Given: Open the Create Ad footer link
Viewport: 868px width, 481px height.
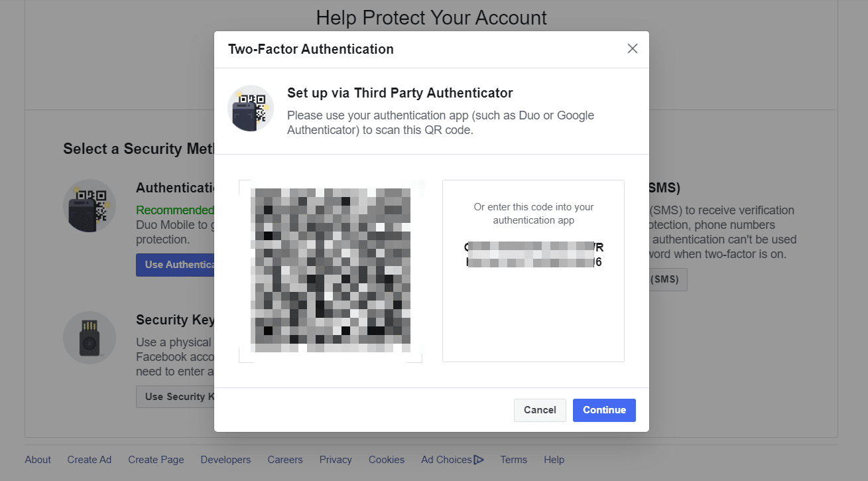Looking at the screenshot, I should pos(90,460).
